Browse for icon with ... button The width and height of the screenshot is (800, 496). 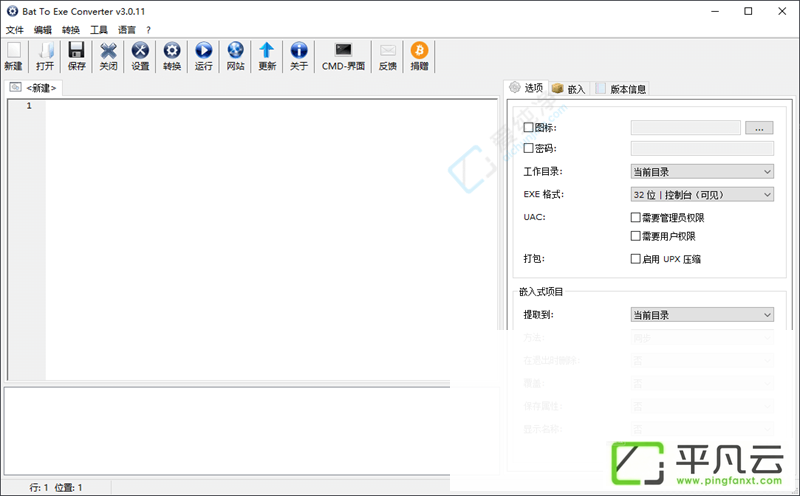click(x=759, y=128)
